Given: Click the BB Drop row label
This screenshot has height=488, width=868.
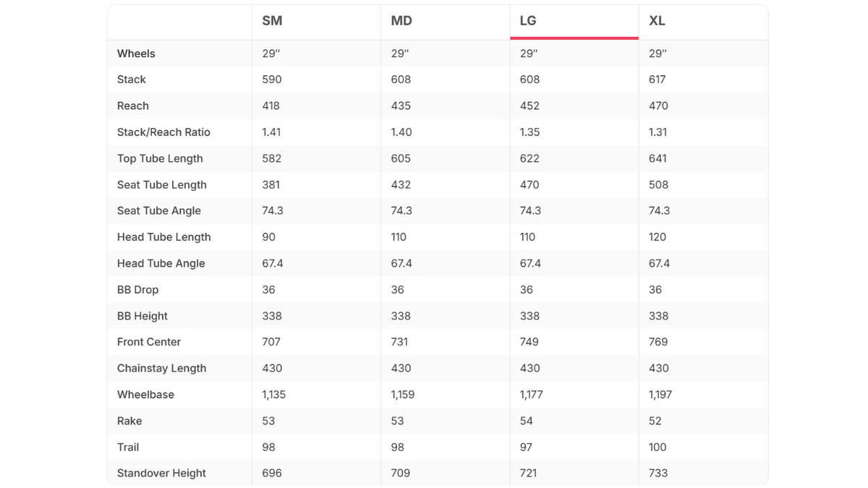Looking at the screenshot, I should point(137,290).
